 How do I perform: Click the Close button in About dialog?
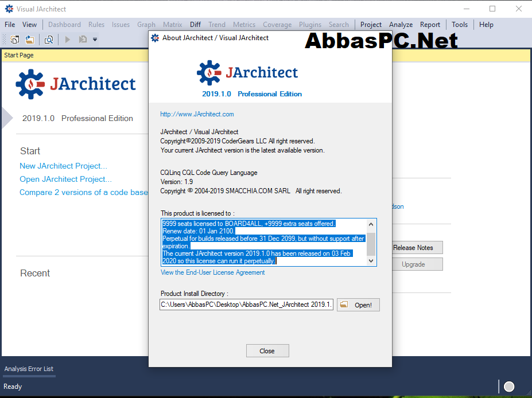click(267, 351)
